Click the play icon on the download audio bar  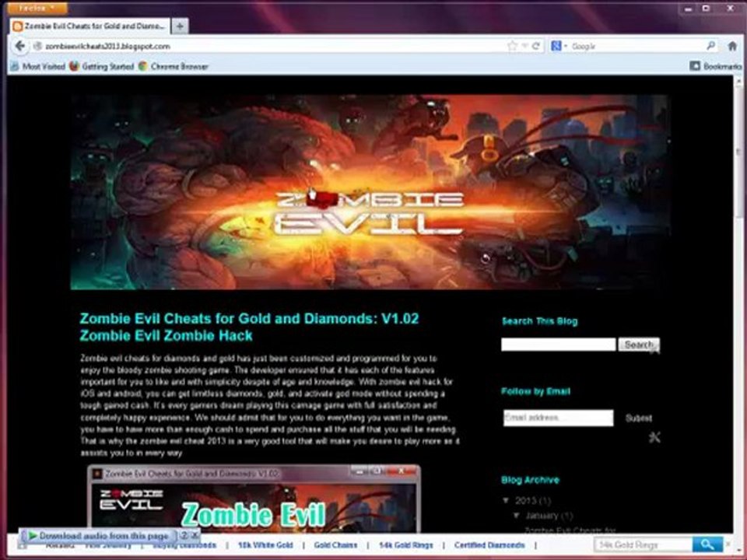pyautogui.click(x=32, y=536)
